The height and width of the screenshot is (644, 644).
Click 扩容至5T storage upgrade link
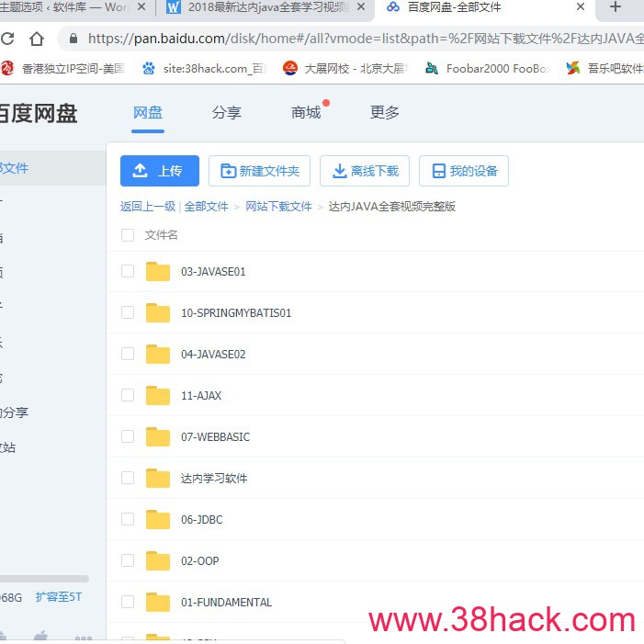point(59,597)
